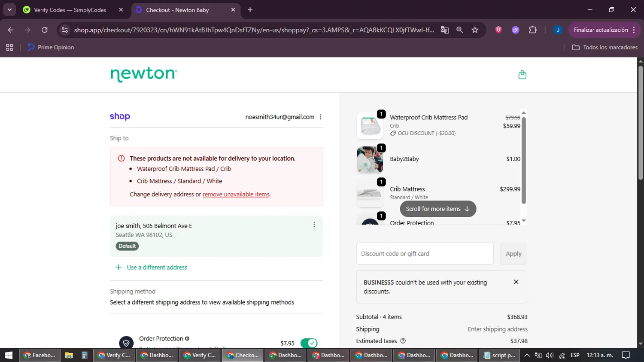Screen dimensions: 644x362
Task: Open the apps grid in bookmarks bar
Action: [x=9, y=47]
